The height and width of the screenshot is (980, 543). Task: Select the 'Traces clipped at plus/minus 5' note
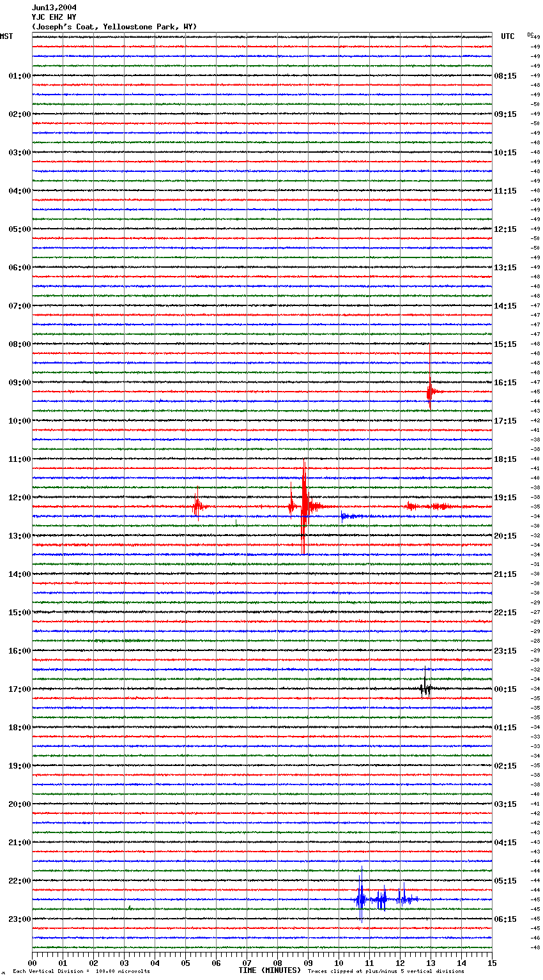pos(386,971)
